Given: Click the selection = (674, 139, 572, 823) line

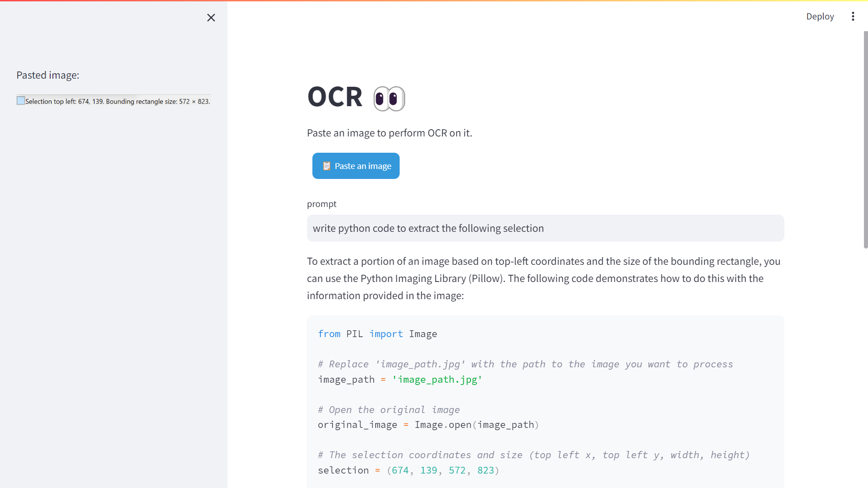Looking at the screenshot, I should tap(408, 470).
